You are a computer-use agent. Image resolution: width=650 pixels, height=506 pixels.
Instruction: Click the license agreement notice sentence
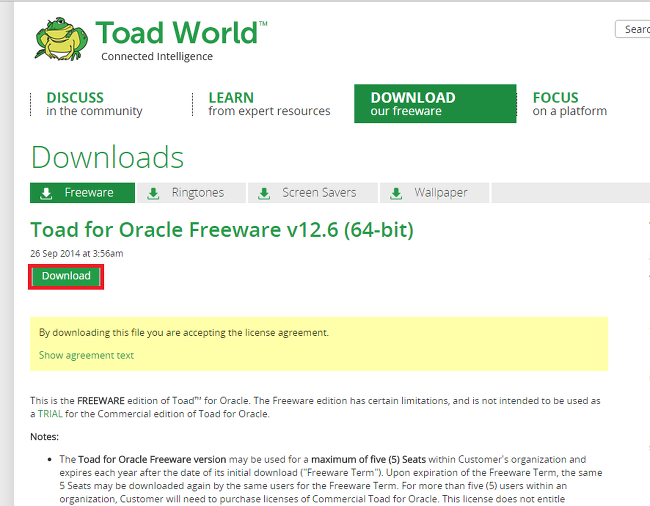tap(184, 332)
